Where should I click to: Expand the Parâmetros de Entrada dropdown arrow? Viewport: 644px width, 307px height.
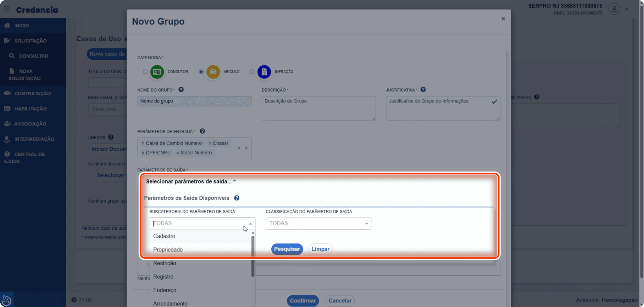point(246,148)
